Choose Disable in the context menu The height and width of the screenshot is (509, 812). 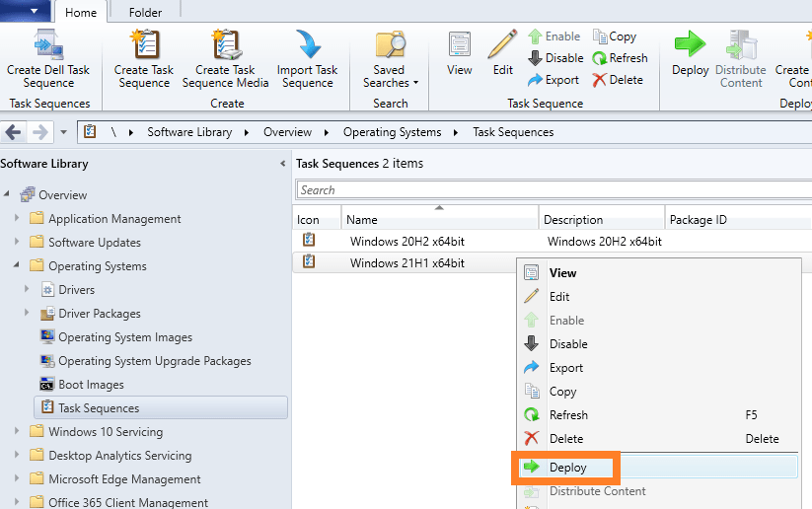pyautogui.click(x=659, y=344)
